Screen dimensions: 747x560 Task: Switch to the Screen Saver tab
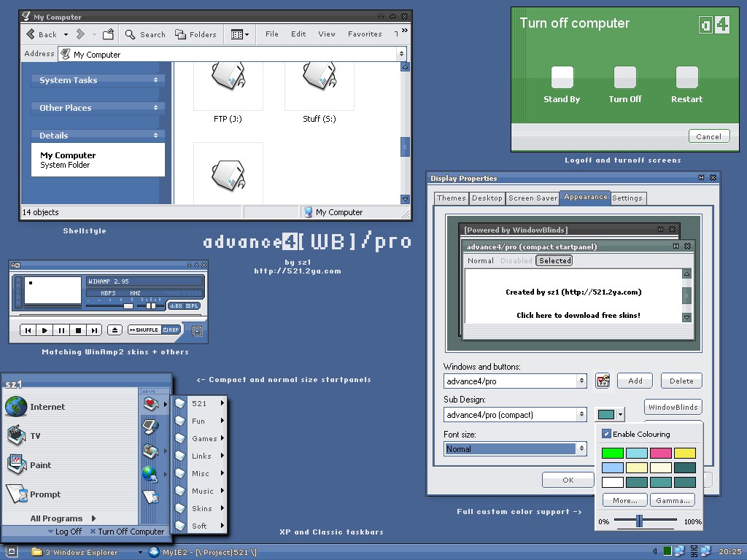(533, 198)
